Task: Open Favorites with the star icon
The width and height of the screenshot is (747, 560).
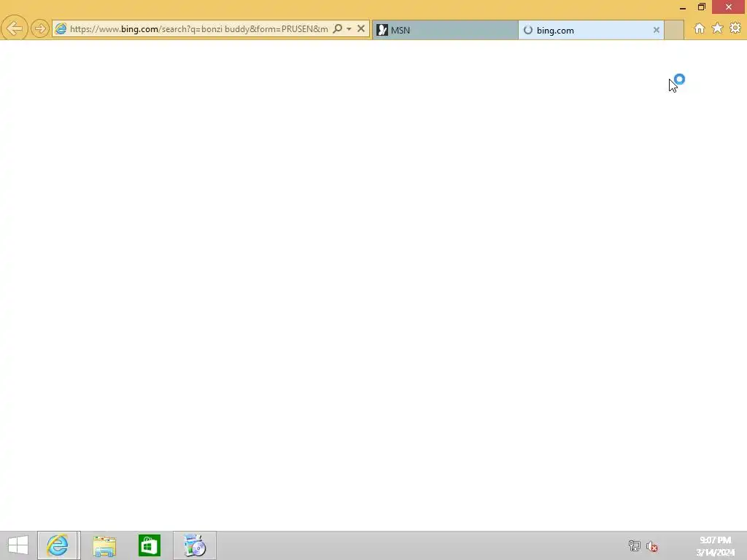Action: pos(718,28)
